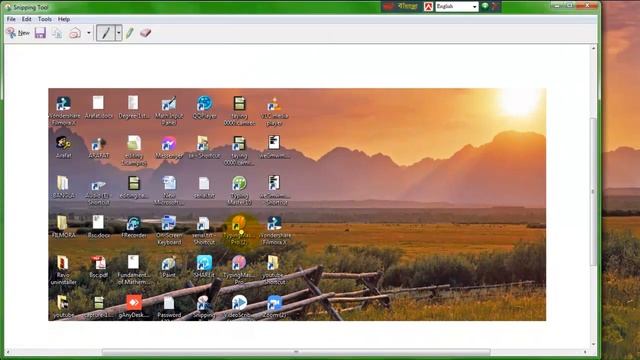Screen dimensions: 640x360
Task: Click the vertical scrollbar down arrow
Action: coord(593,344)
